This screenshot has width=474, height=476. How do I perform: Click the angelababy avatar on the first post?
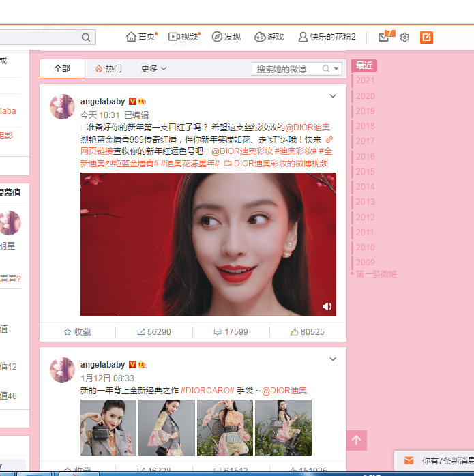[x=62, y=106]
